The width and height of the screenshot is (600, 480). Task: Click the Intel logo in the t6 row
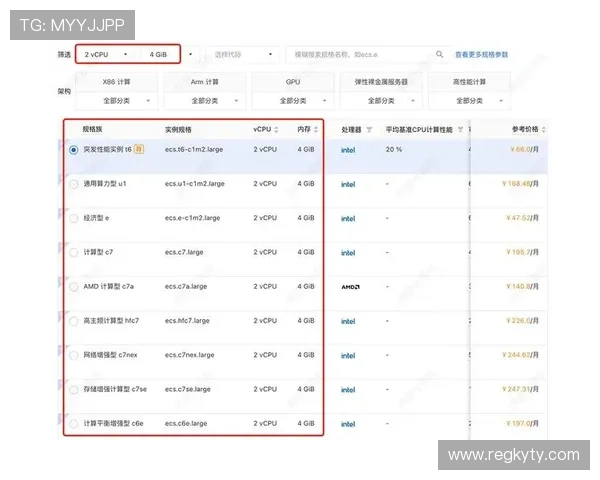(x=348, y=150)
